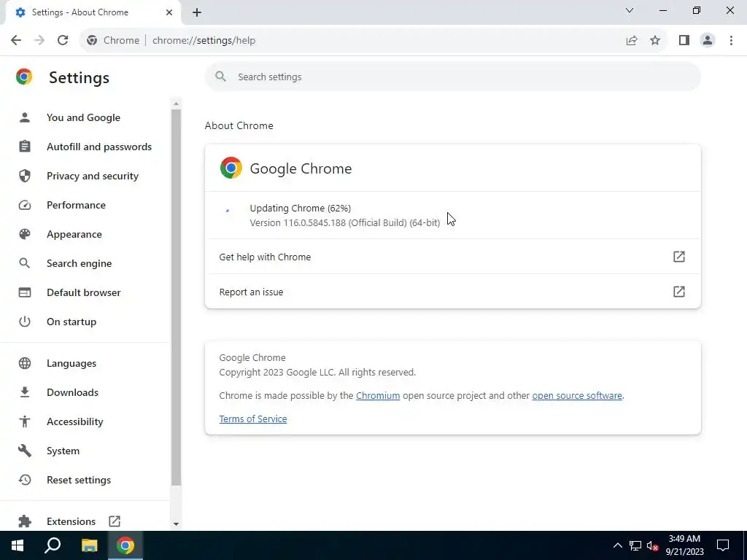Open Windows taskbar search

click(x=53, y=545)
